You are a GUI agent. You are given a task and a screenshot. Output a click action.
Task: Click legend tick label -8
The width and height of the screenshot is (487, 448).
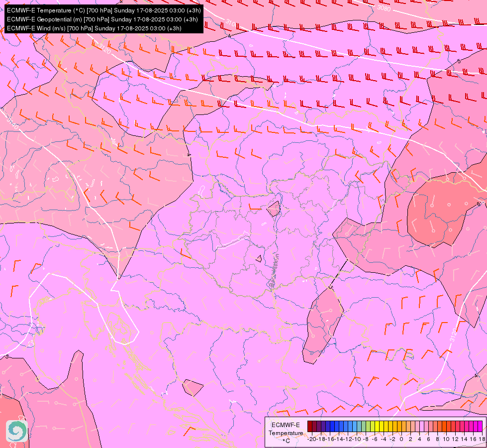366,440
